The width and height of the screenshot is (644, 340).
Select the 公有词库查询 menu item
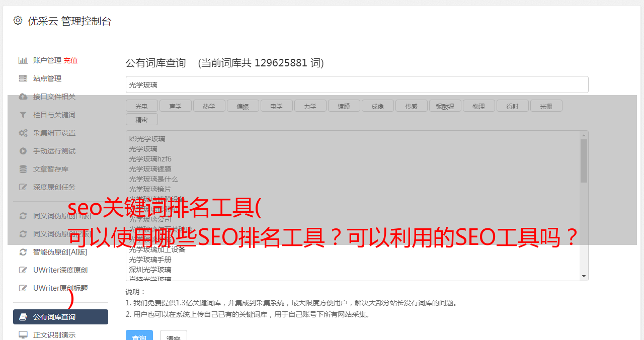pos(60,317)
